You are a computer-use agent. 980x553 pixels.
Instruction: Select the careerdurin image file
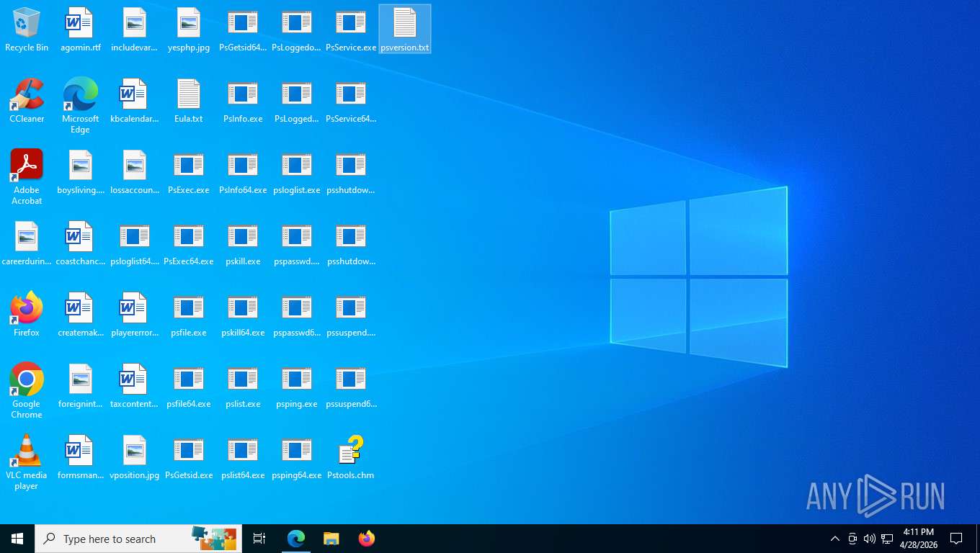[27, 243]
